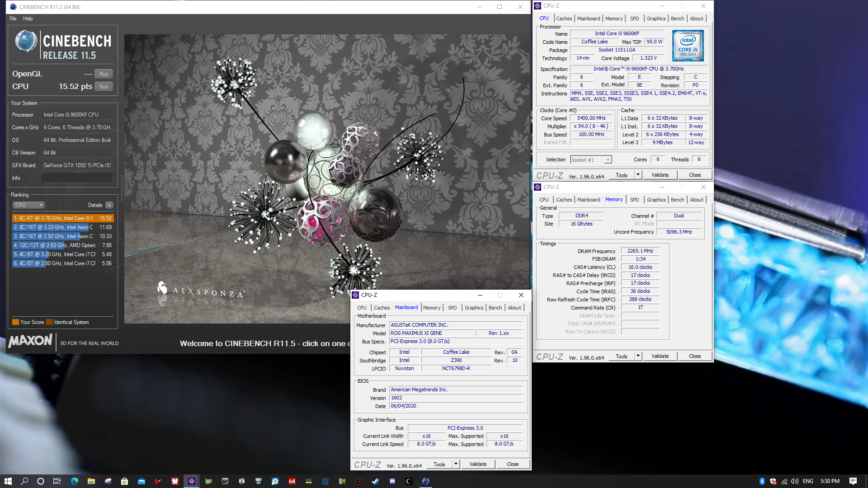
Task: Expand Tools arrow in CPU-Z CPU window
Action: click(x=638, y=175)
